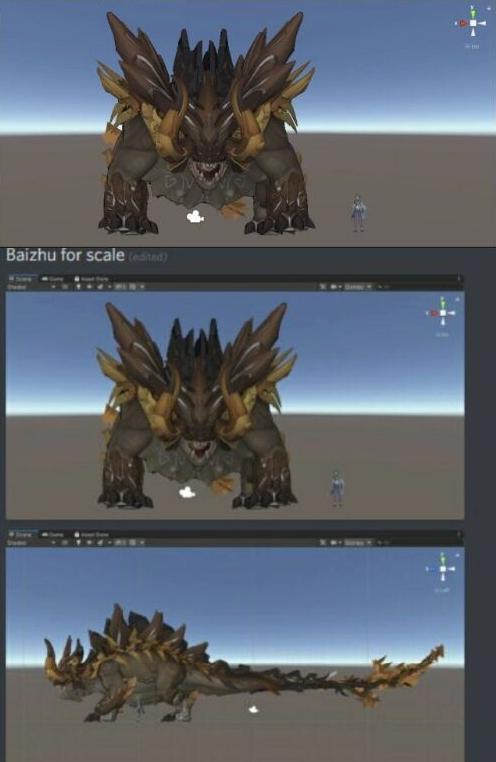Toggle perspective label under the middle window gizmo

point(442,335)
